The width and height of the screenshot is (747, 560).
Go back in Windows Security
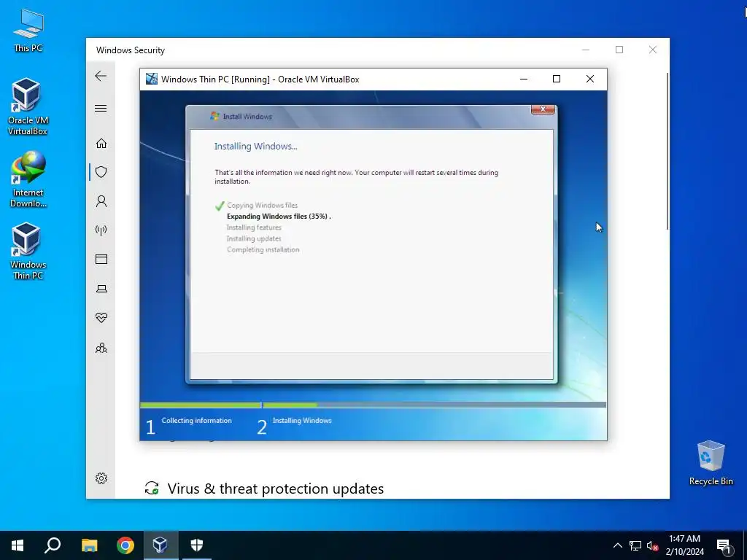pos(101,76)
